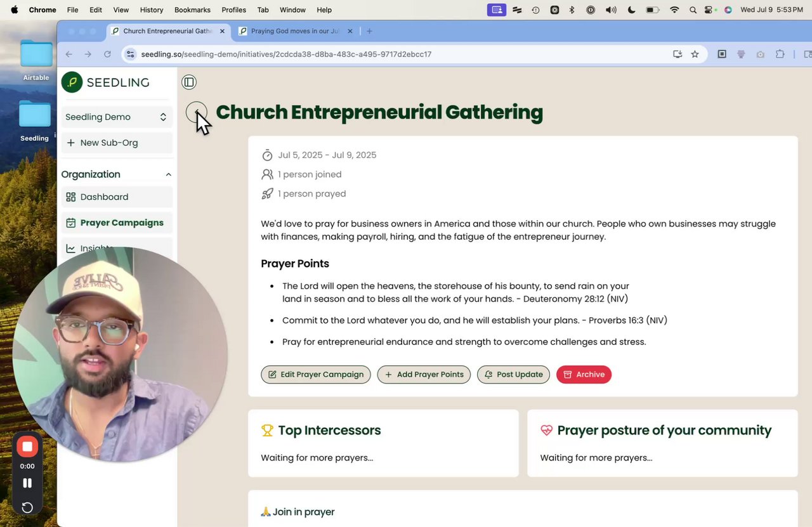Open Dashboard in the sidebar
The height and width of the screenshot is (527, 812).
pos(104,197)
